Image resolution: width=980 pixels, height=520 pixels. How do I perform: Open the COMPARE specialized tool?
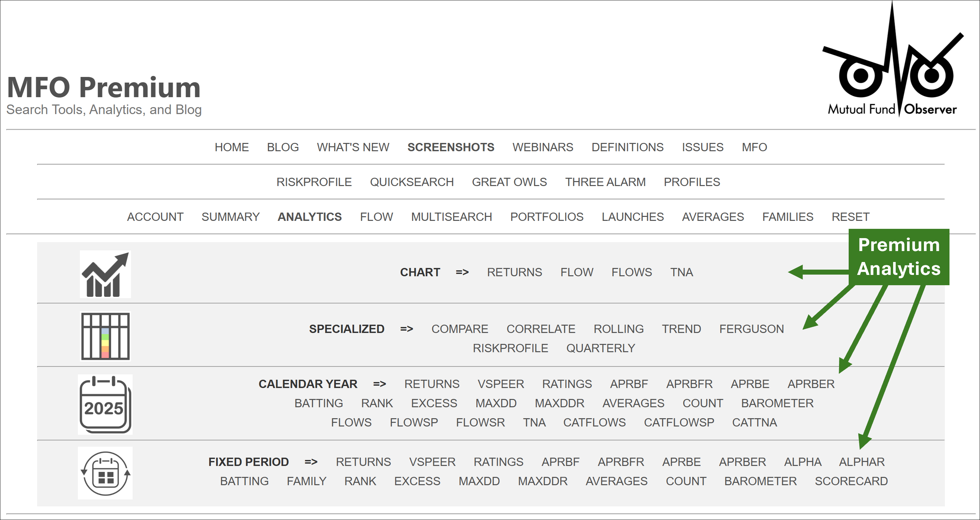(x=460, y=329)
